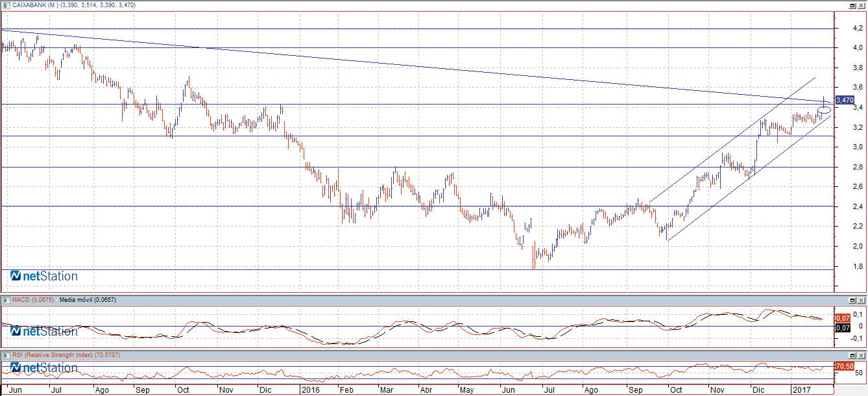Click the 2,2 price axis label
This screenshot has height=396, width=868.
pyautogui.click(x=858, y=227)
